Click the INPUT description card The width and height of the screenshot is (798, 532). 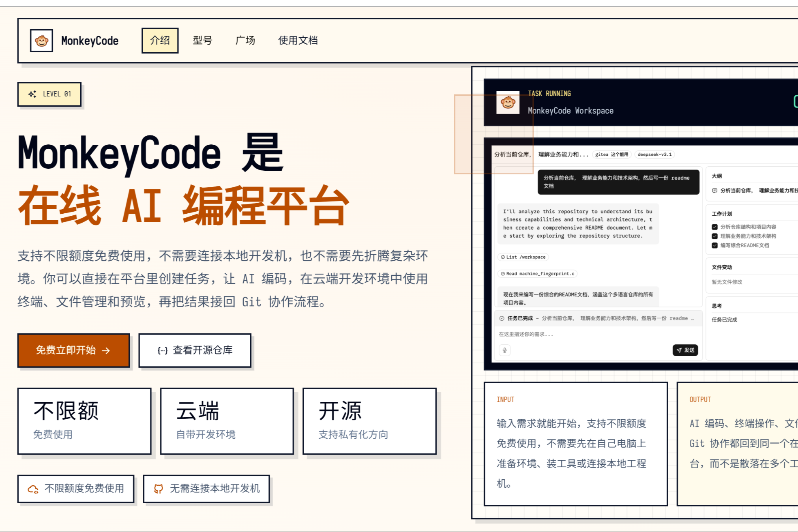(576, 444)
